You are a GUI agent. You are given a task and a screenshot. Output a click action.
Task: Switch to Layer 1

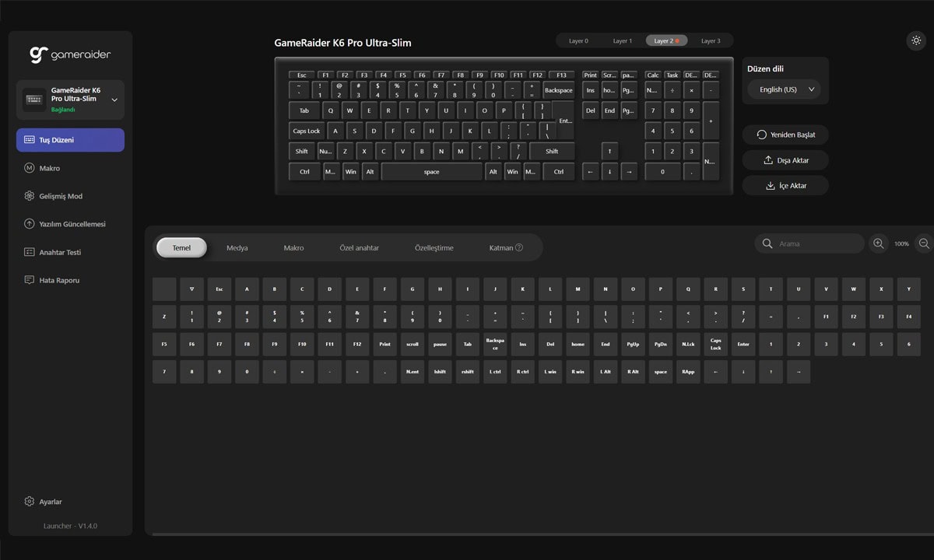[623, 40]
